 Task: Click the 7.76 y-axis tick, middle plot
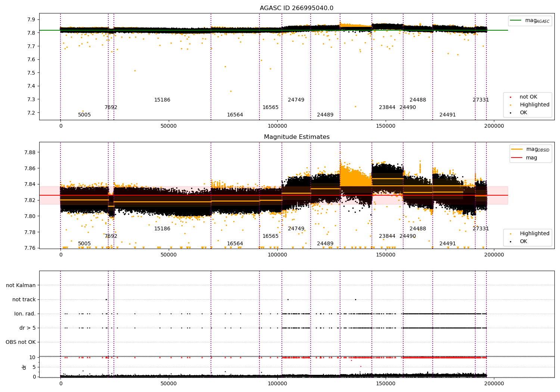coord(30,248)
